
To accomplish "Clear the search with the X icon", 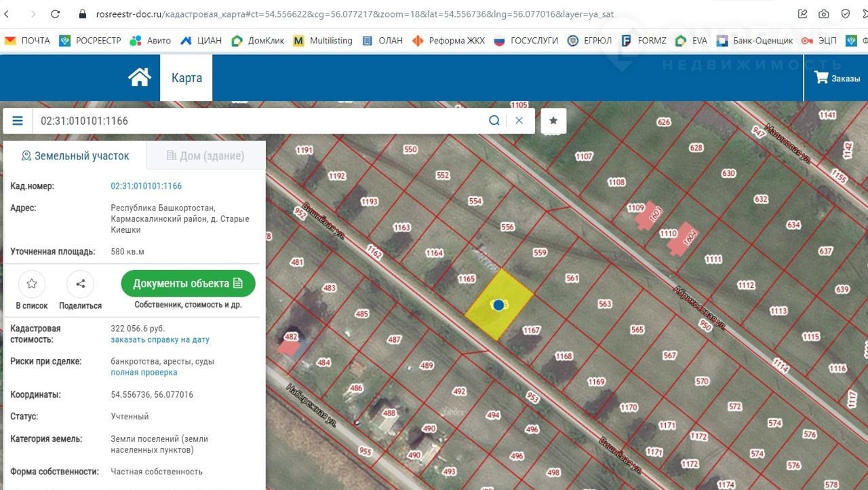I will (519, 121).
